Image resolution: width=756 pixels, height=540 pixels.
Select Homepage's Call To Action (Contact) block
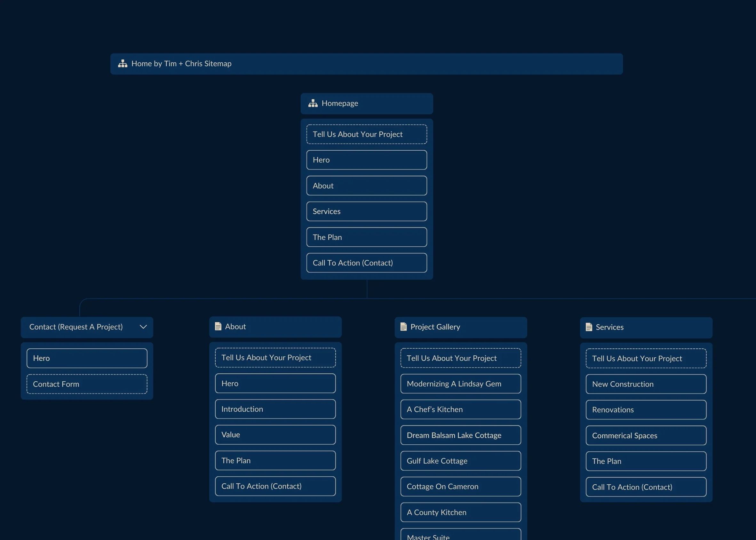click(366, 263)
